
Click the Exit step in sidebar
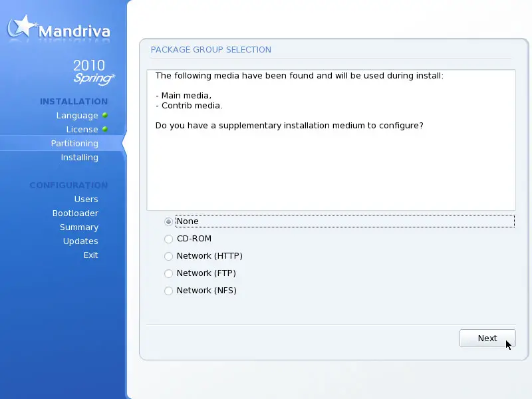(x=91, y=255)
